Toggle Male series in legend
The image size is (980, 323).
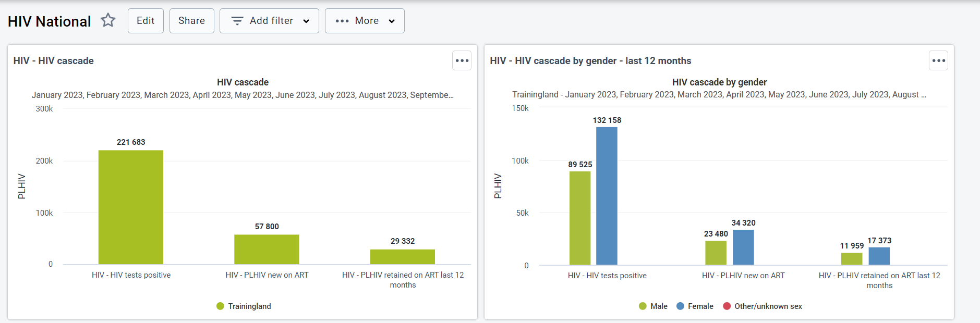pos(653,306)
